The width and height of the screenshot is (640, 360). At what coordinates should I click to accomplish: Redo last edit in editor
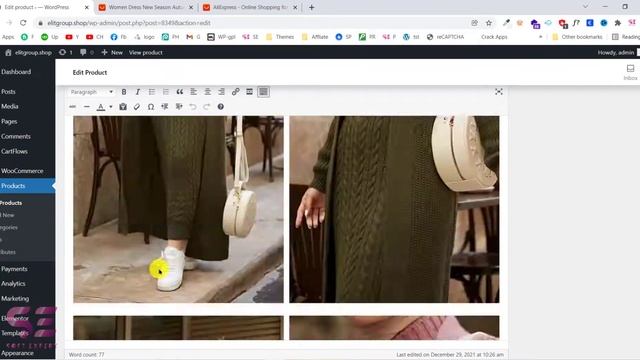point(207,107)
